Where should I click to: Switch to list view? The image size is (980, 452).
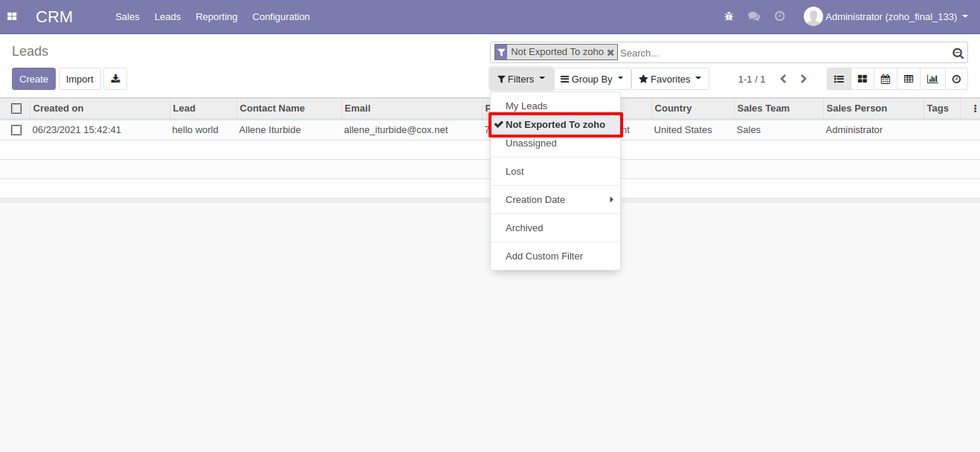tap(839, 79)
